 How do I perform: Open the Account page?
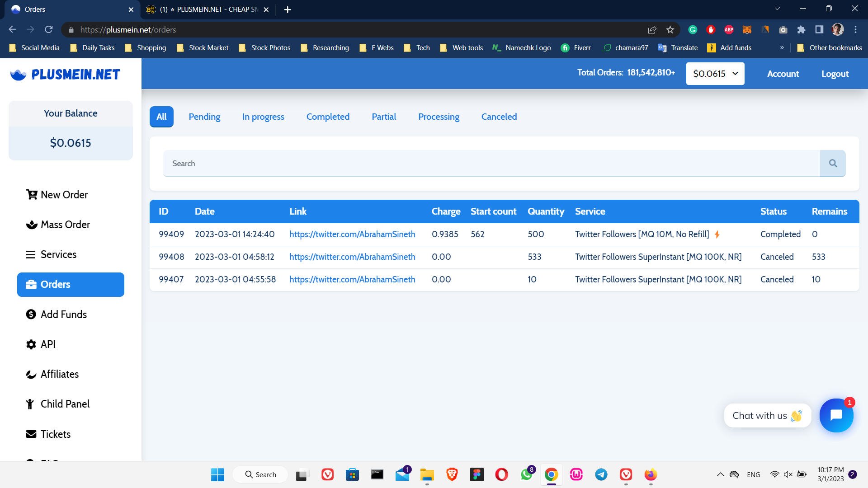(x=783, y=74)
